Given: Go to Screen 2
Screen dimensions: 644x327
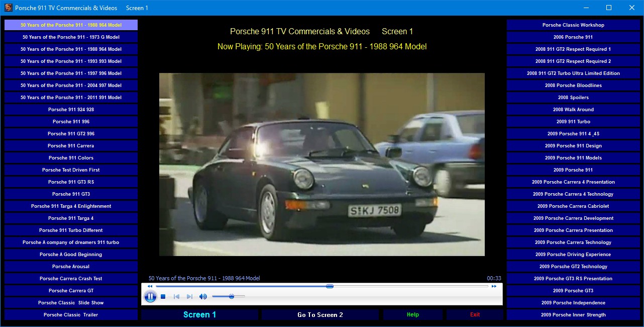Looking at the screenshot, I should [320, 314].
